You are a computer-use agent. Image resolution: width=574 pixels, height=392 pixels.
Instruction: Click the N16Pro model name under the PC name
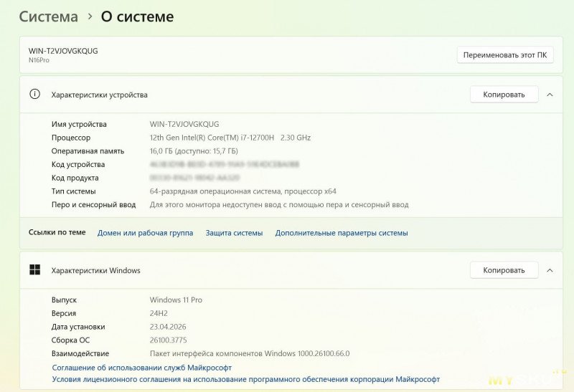39,61
